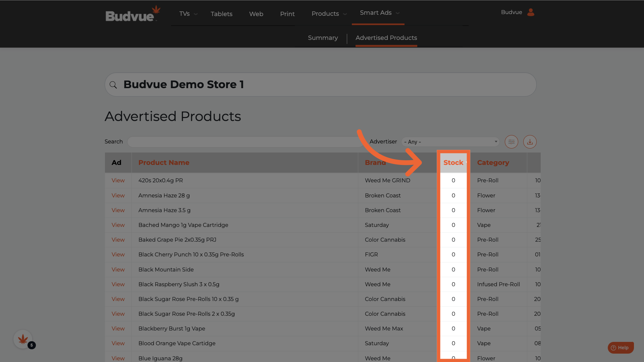
Task: Click the filter settings sliders icon
Action: (x=511, y=142)
